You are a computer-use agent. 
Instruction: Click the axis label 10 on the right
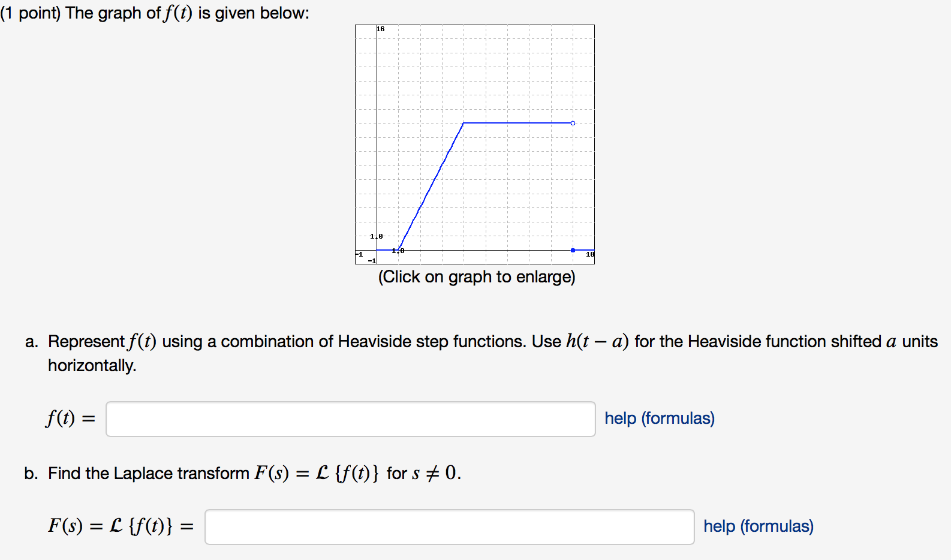[x=589, y=254]
